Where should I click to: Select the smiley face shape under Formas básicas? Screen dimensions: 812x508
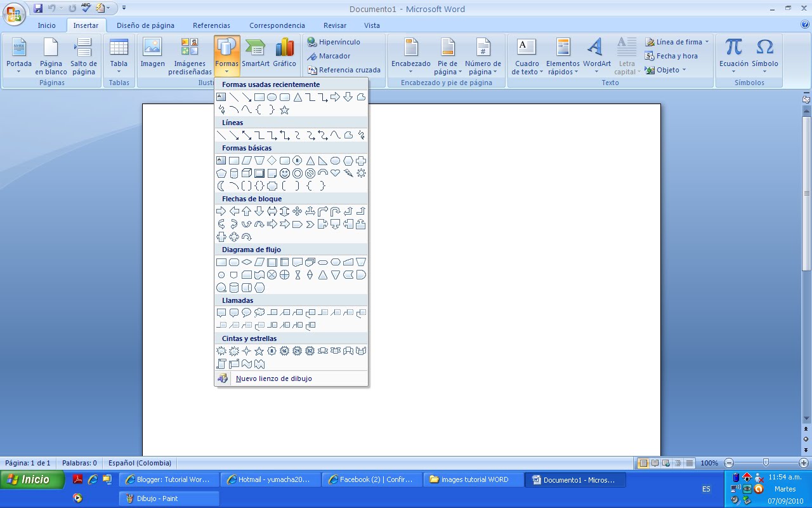pyautogui.click(x=284, y=173)
